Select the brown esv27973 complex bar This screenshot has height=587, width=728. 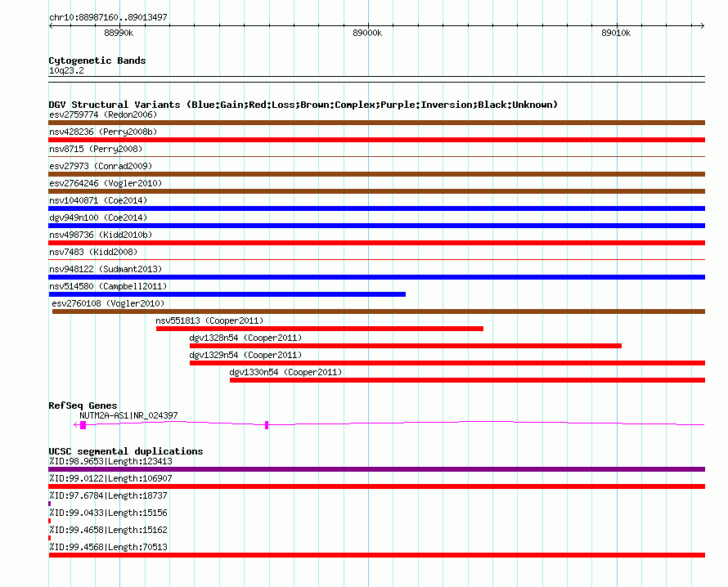click(x=376, y=174)
